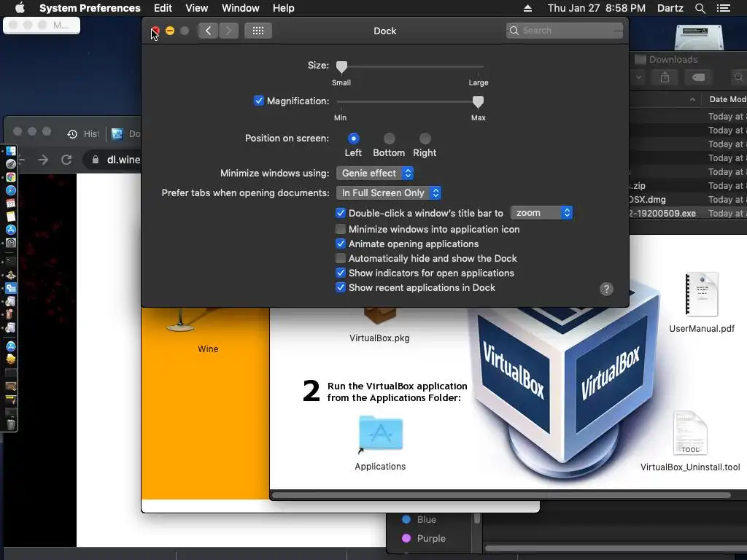This screenshot has height=560, width=747.
Task: Go forward in System Preferences
Action: point(228,31)
